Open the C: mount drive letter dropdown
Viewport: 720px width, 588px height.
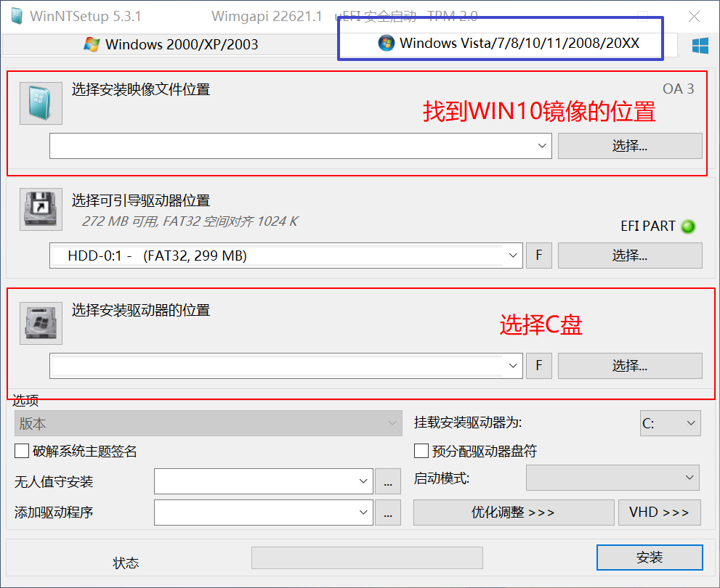671,423
